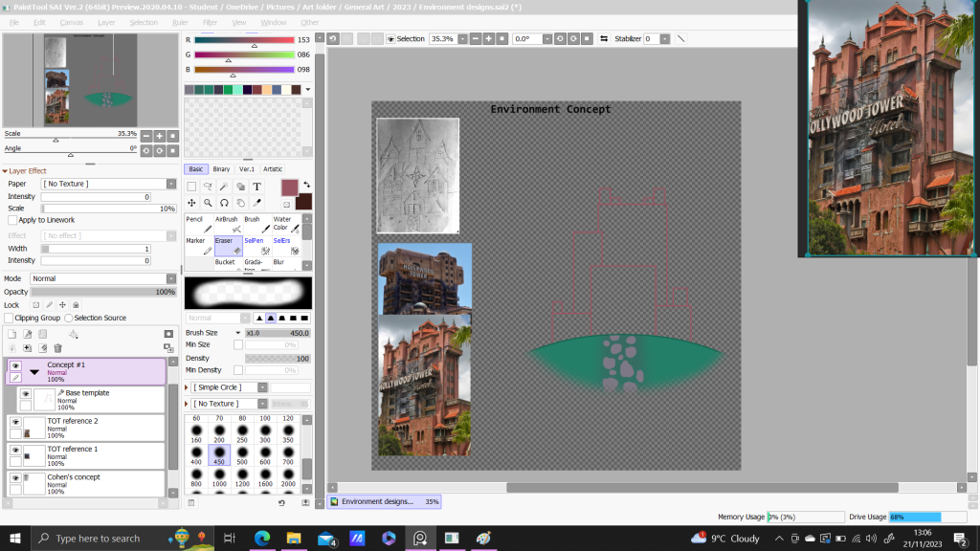Open the layer blending Mode dropdown
980x551 pixels.
tap(103, 278)
